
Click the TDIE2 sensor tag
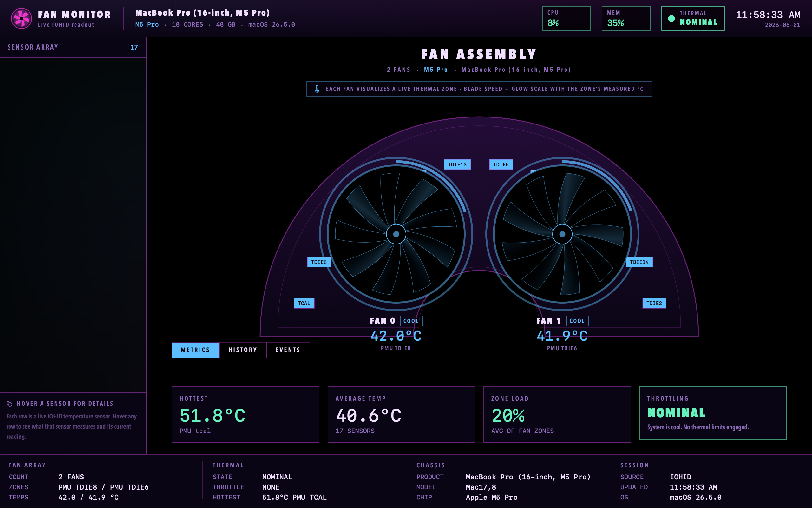pyautogui.click(x=654, y=304)
